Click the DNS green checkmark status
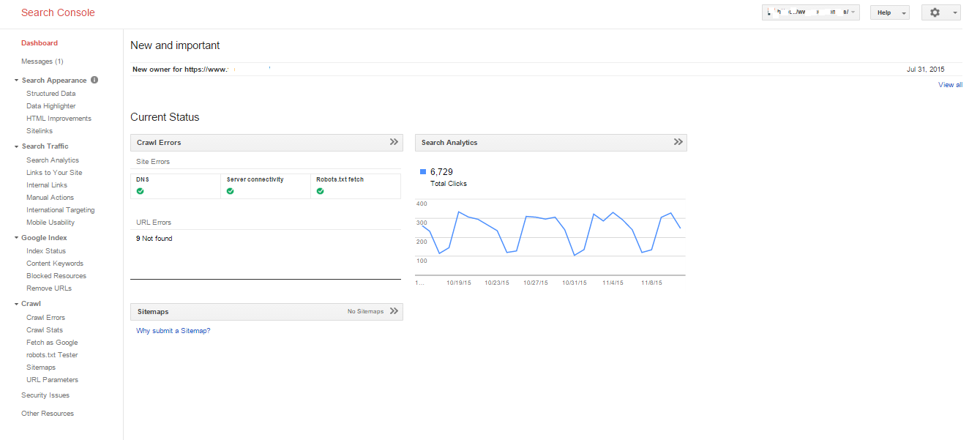The height and width of the screenshot is (440, 980). tap(140, 191)
